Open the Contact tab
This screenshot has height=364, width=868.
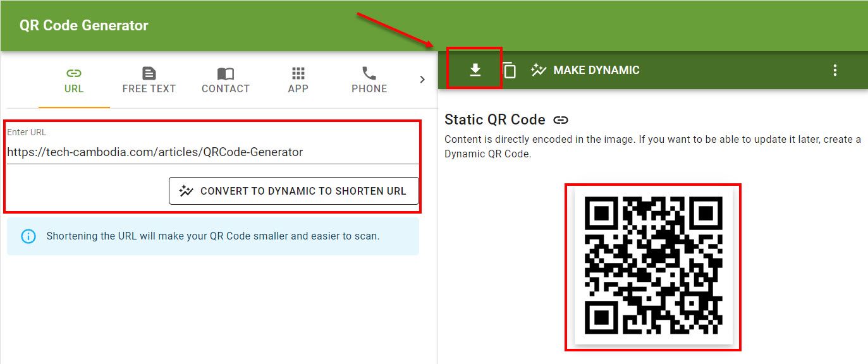226,80
